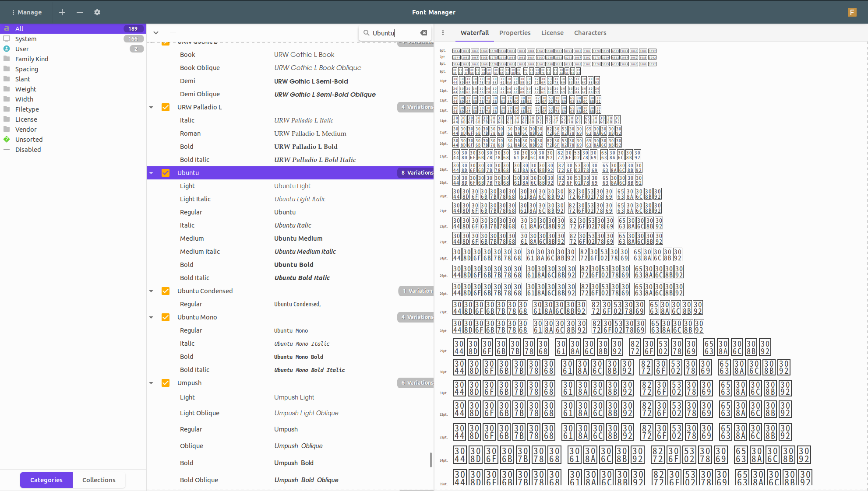Disable the Ubuntu font family checkbox
This screenshot has width=868, height=491.
pyautogui.click(x=165, y=172)
